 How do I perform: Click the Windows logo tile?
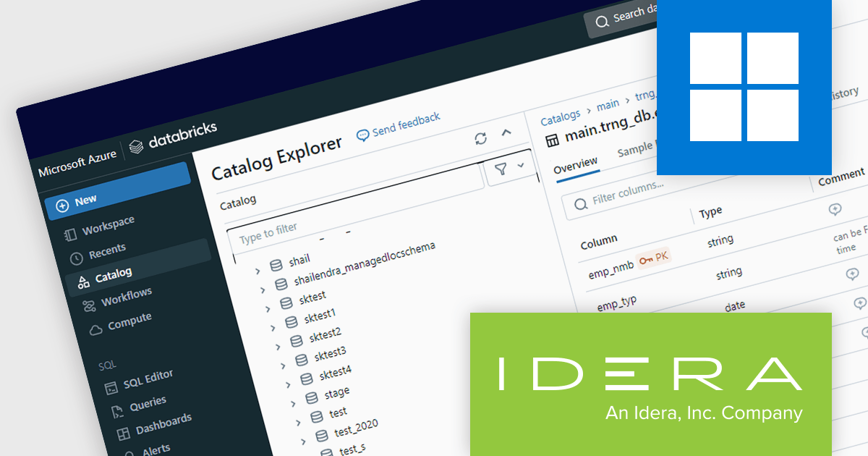pos(744,87)
